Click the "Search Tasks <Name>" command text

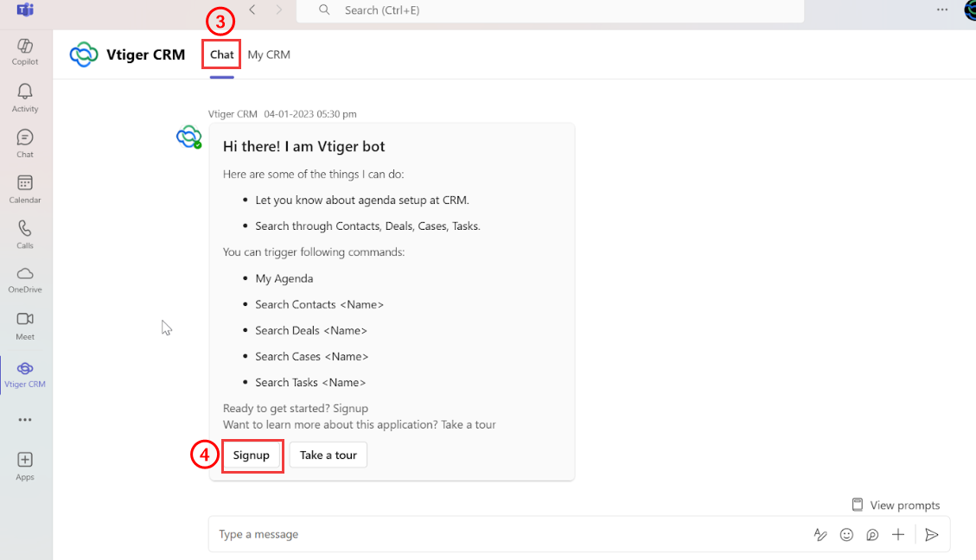point(310,383)
